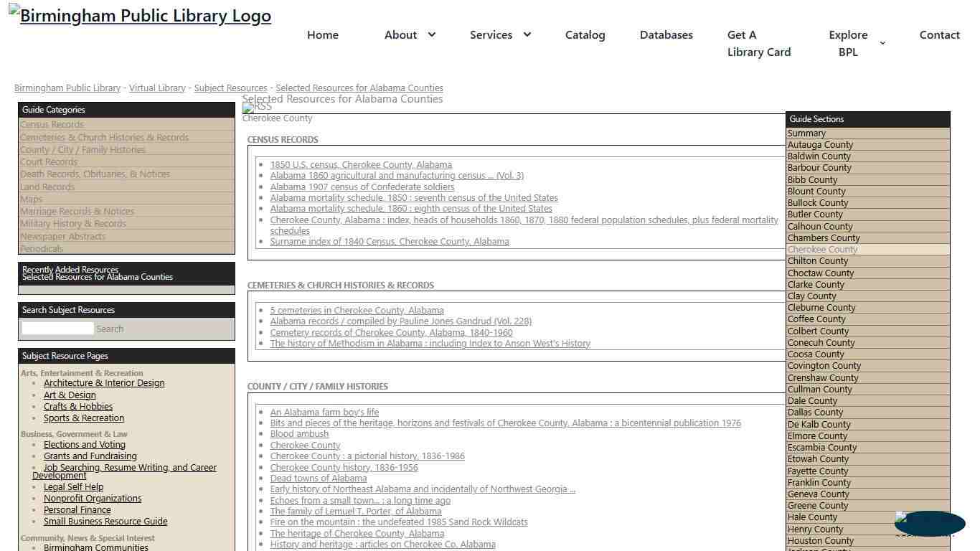Open the Home menu item
Screen dimensions: 980x551
coord(322,34)
